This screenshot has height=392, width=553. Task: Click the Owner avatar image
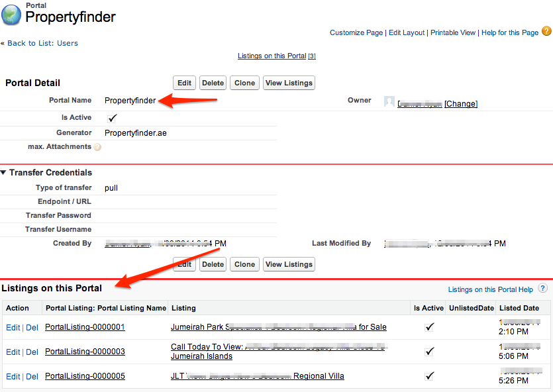[x=389, y=101]
